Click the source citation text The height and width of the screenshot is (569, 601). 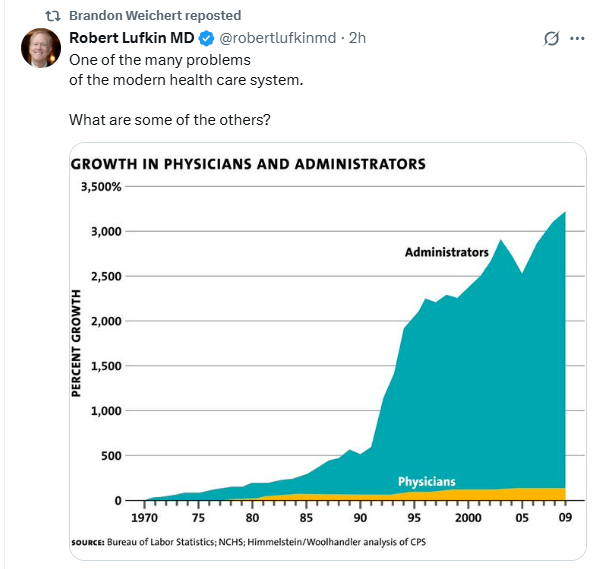click(248, 542)
